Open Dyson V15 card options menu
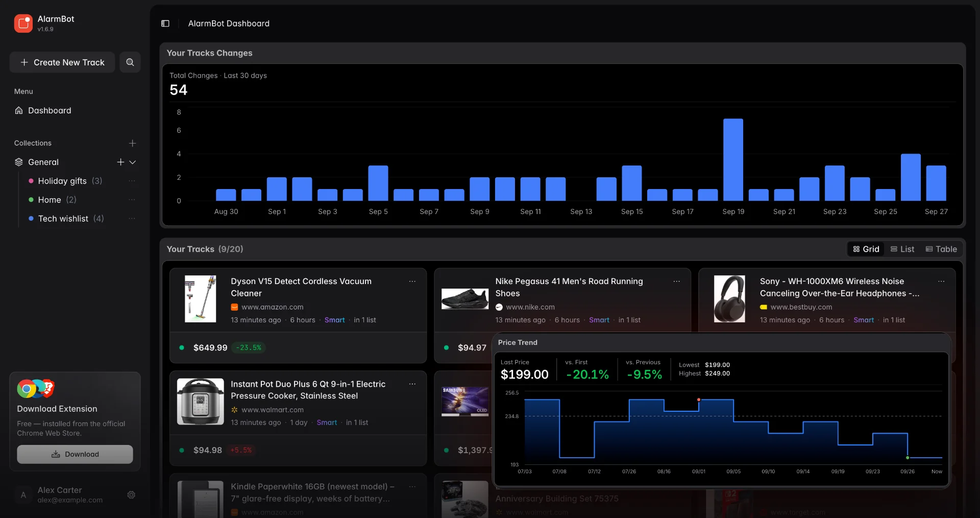Image resolution: width=980 pixels, height=518 pixels. click(x=412, y=281)
